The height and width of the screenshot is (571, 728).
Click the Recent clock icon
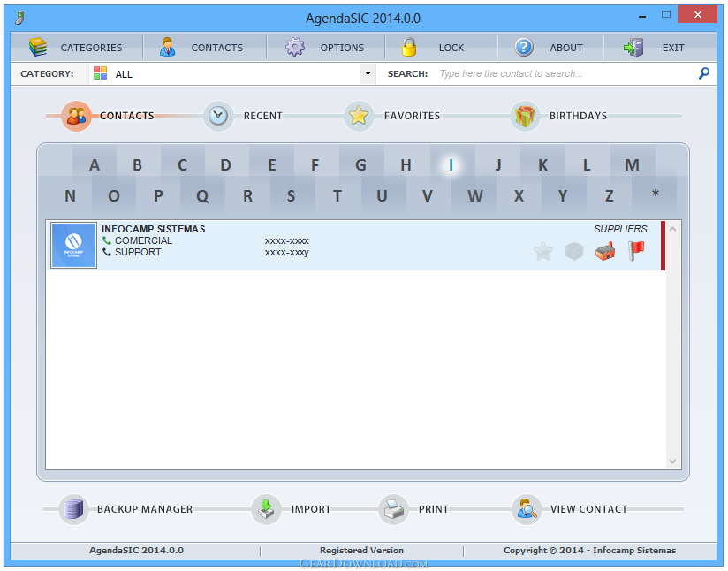pos(217,116)
